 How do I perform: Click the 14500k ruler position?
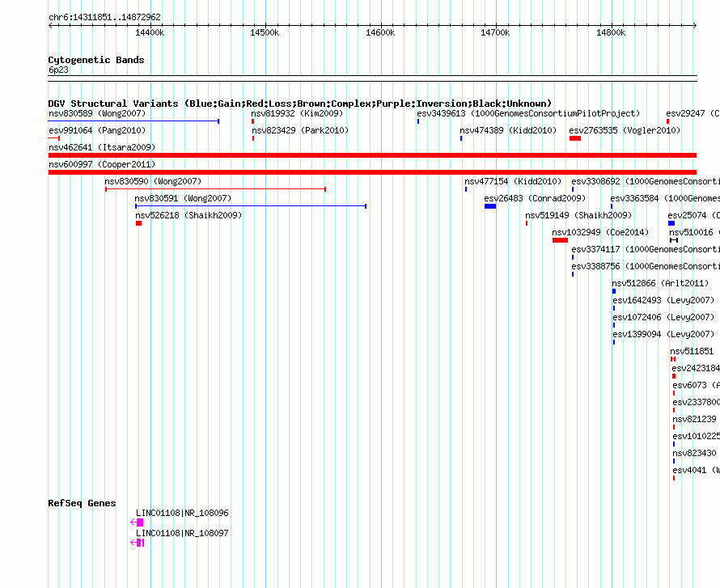click(265, 32)
